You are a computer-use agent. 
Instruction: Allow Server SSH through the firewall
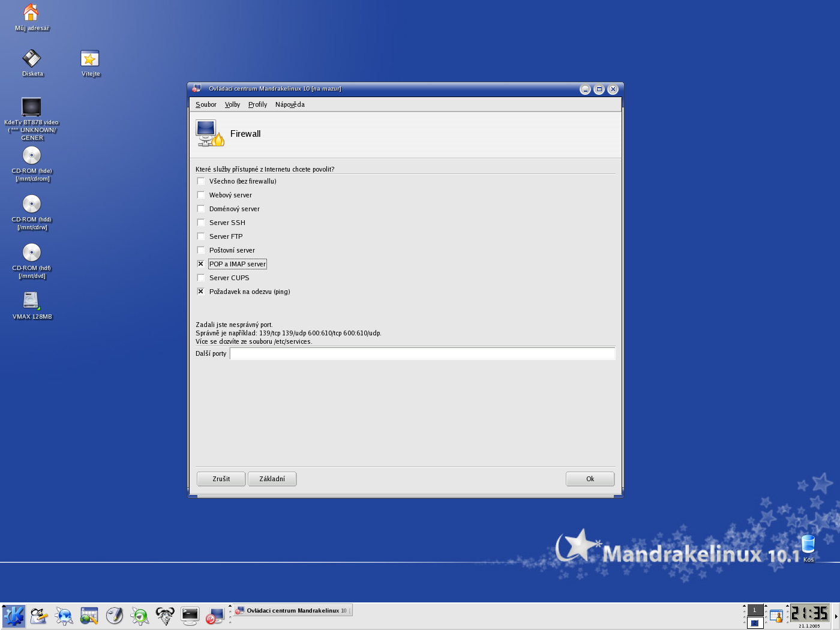[x=201, y=223]
